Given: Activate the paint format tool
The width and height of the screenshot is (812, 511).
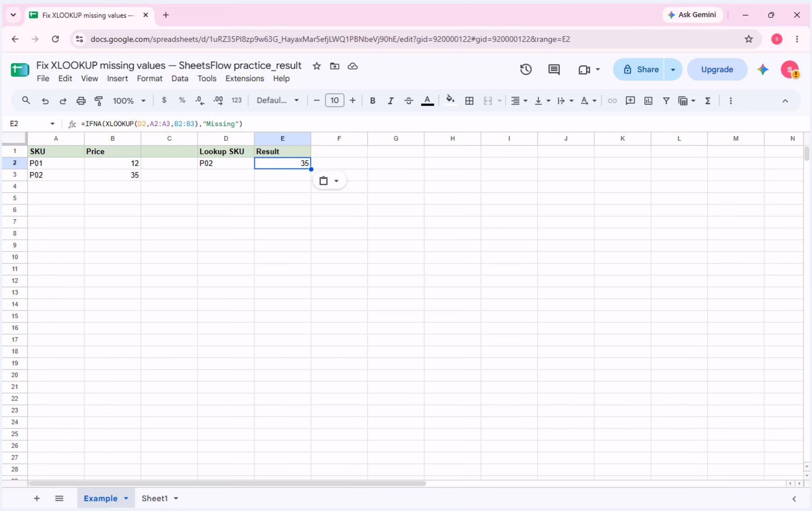Looking at the screenshot, I should pos(99,101).
